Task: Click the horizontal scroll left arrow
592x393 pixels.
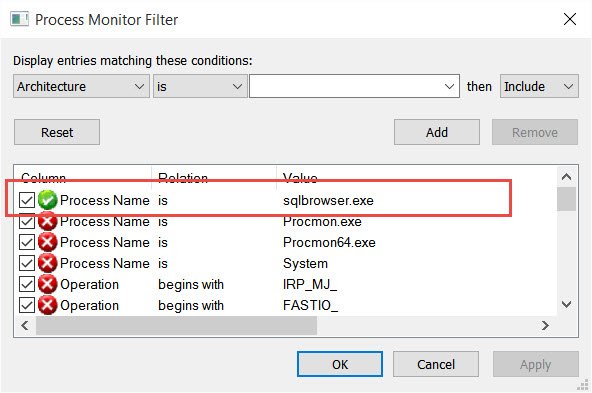Action: click(25, 325)
